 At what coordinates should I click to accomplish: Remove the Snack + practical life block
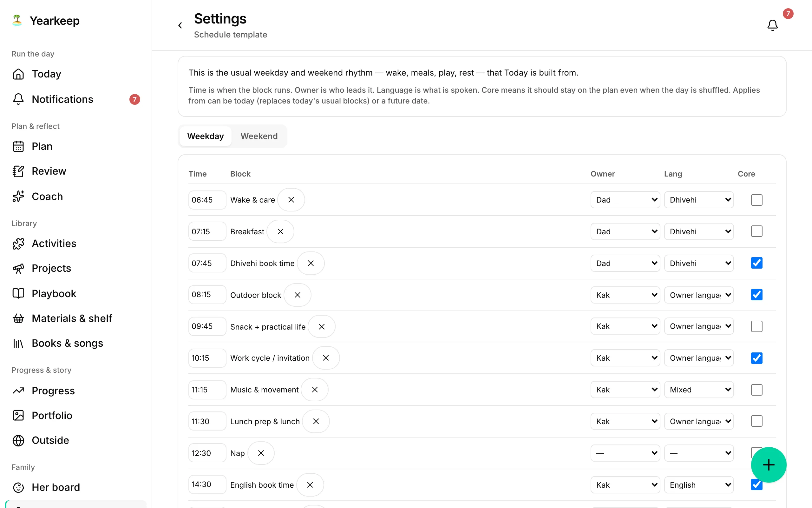pyautogui.click(x=321, y=327)
